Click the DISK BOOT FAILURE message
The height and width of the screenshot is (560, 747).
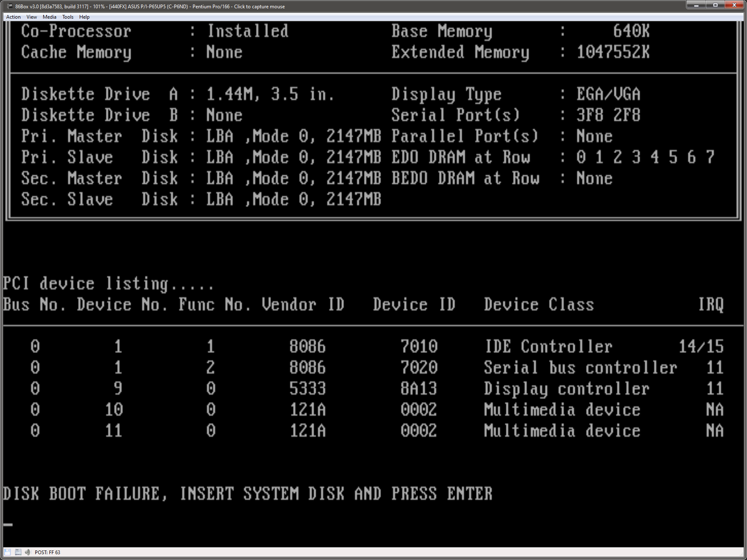[247, 494]
